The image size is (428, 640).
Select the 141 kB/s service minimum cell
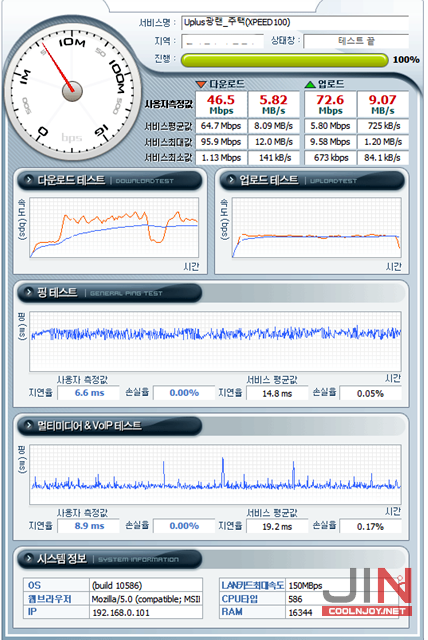tap(274, 158)
